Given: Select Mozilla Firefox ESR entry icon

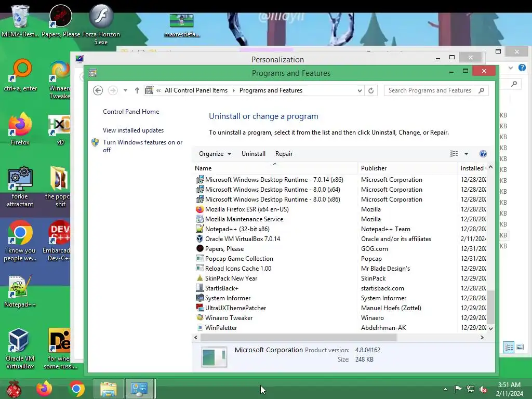Looking at the screenshot, I should point(200,209).
